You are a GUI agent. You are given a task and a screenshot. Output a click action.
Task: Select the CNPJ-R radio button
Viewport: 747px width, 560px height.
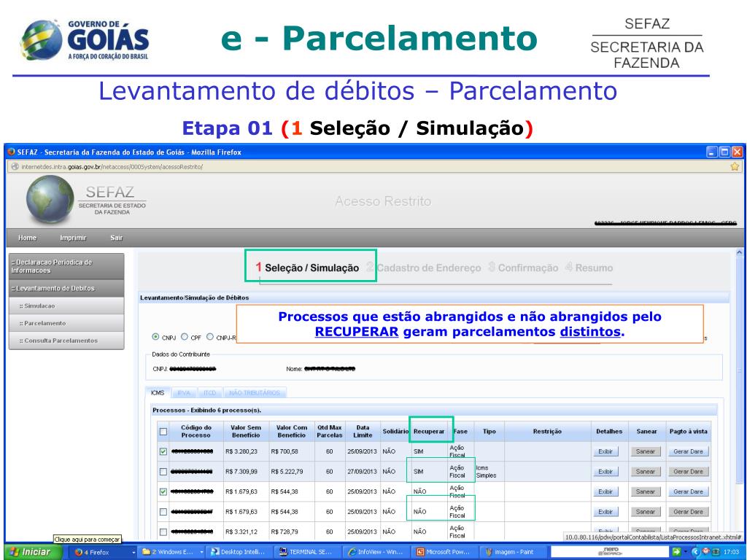(209, 337)
